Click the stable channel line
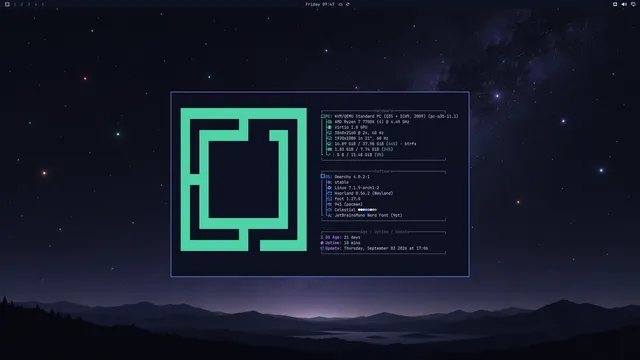 [342, 182]
